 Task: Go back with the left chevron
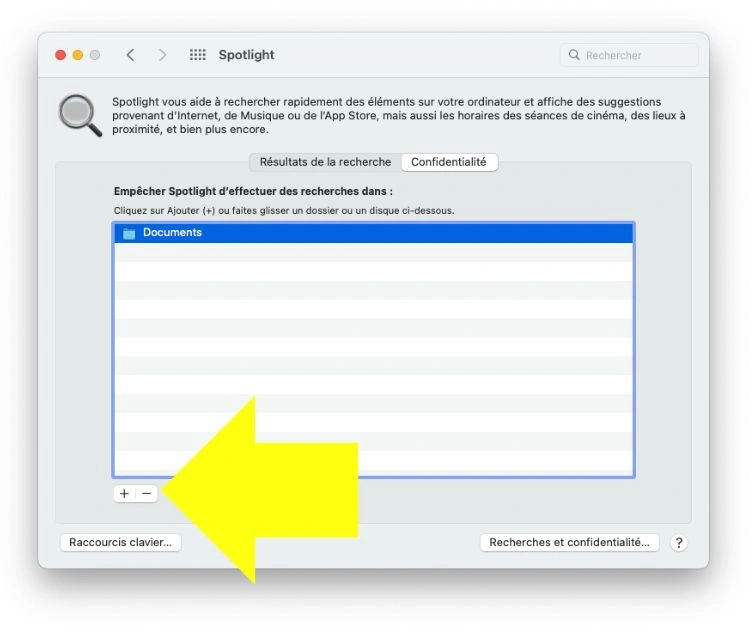(x=130, y=55)
